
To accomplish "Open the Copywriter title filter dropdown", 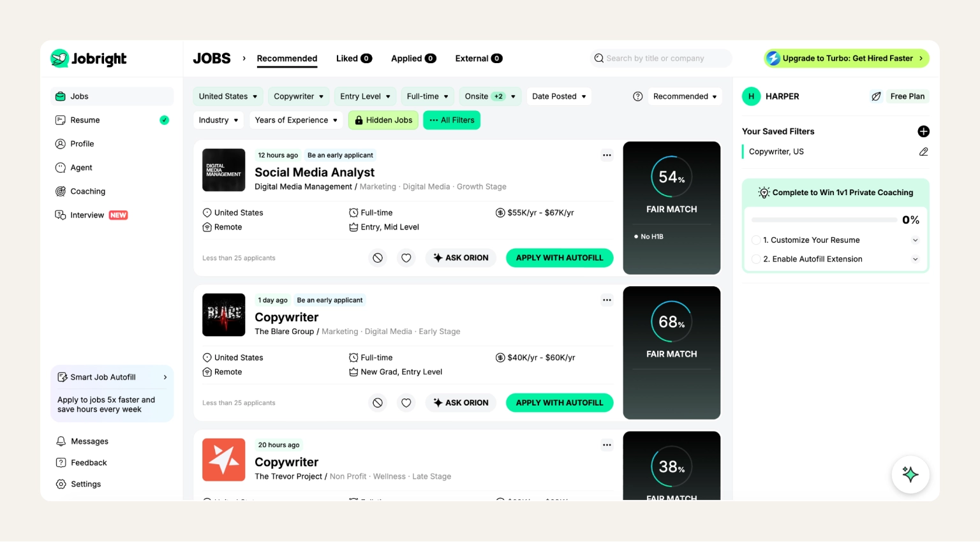I will [299, 96].
